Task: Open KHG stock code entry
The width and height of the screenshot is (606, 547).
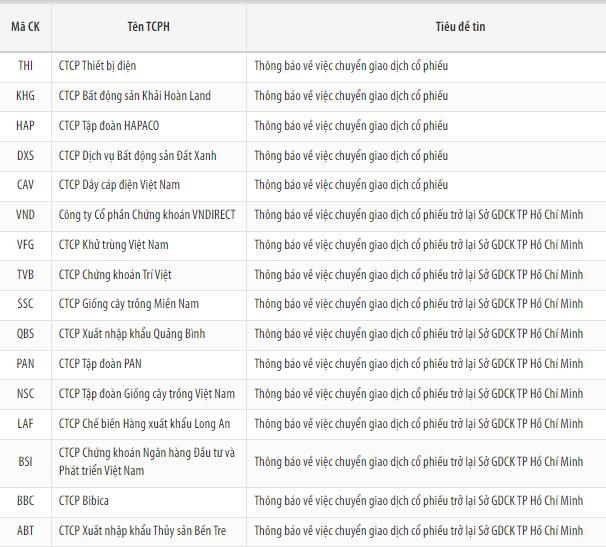Action: coord(25,96)
